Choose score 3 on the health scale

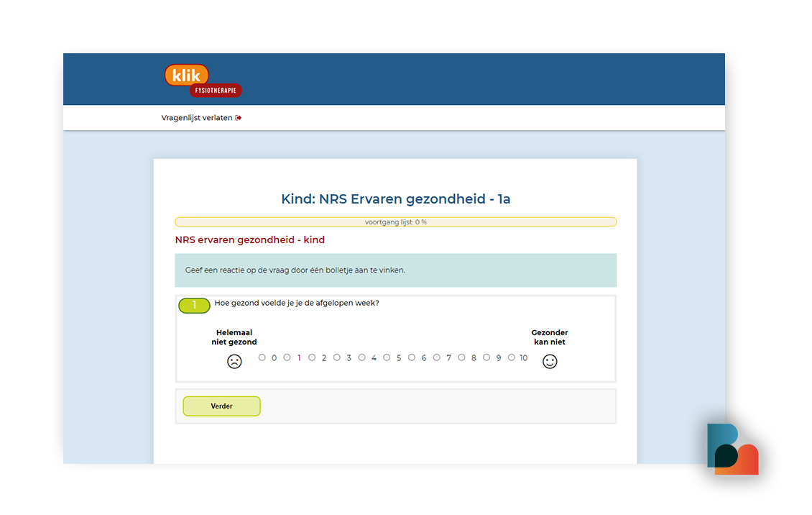[x=336, y=357]
